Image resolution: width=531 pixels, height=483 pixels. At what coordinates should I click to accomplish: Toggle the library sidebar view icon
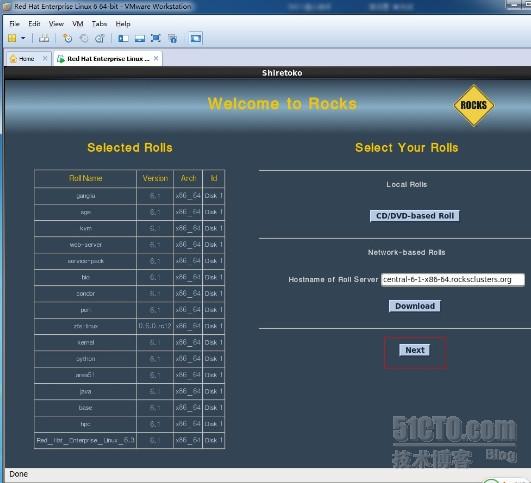tap(123, 38)
